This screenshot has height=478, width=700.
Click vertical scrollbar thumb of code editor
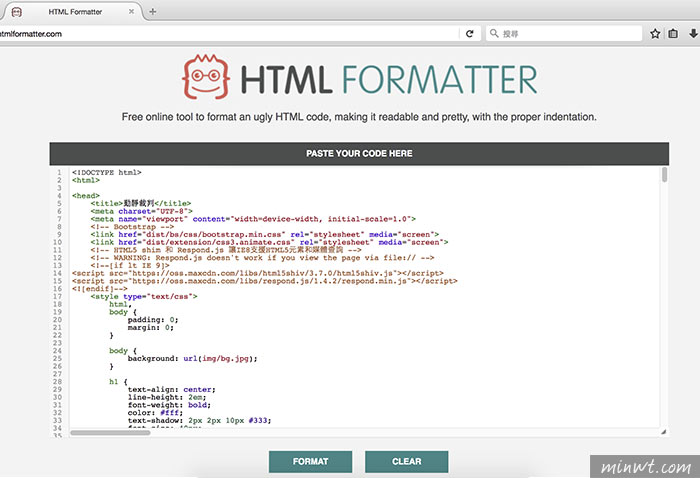[x=665, y=175]
